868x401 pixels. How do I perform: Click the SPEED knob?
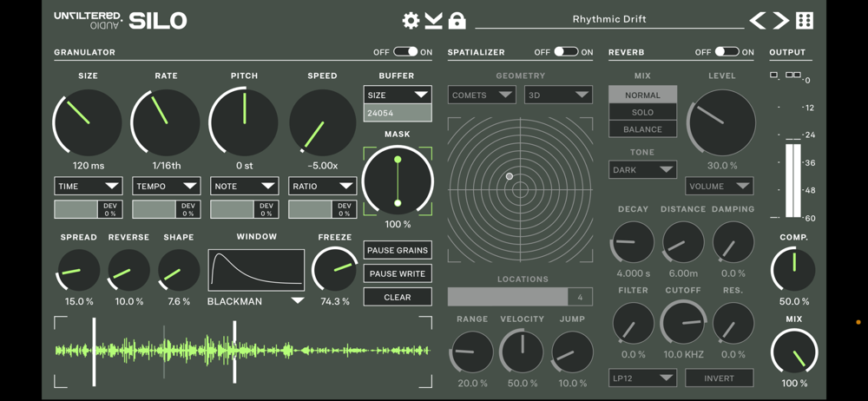(x=322, y=122)
